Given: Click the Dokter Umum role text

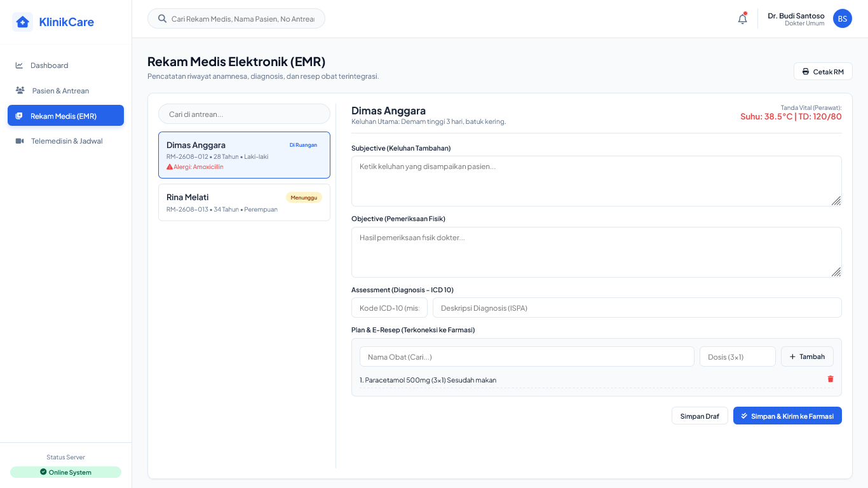Looking at the screenshot, I should tap(804, 24).
